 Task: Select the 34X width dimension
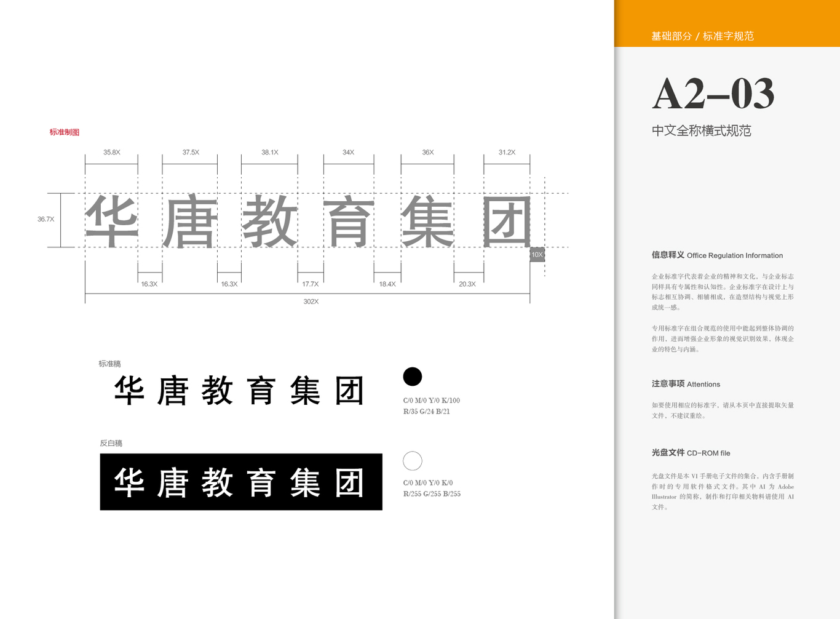[348, 152]
